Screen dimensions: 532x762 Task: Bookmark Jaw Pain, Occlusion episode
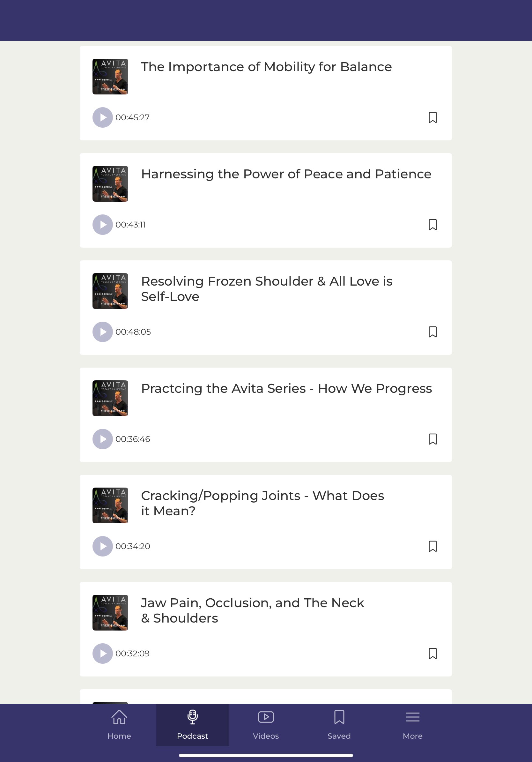tap(432, 654)
